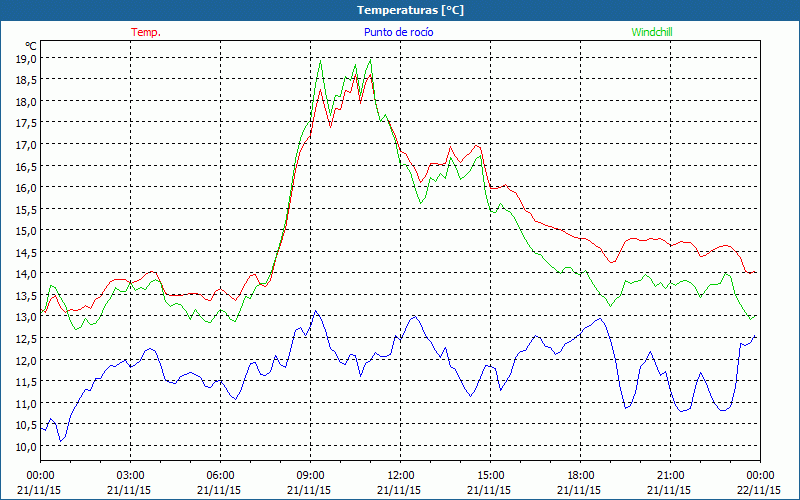Click the 15,0 y-axis value
The width and height of the screenshot is (800, 500).
[28, 230]
